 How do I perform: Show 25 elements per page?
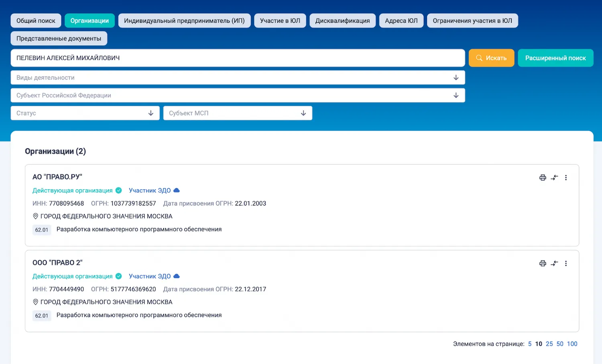tap(549, 344)
